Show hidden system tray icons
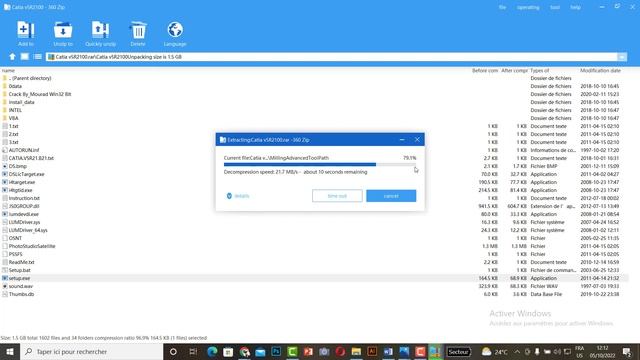Screen dimensions: 640x360 tap(517, 351)
